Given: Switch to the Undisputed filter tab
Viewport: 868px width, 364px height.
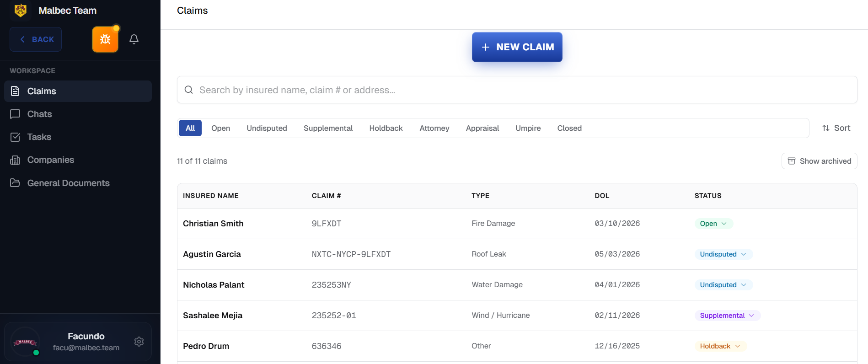Looking at the screenshot, I should click(267, 128).
